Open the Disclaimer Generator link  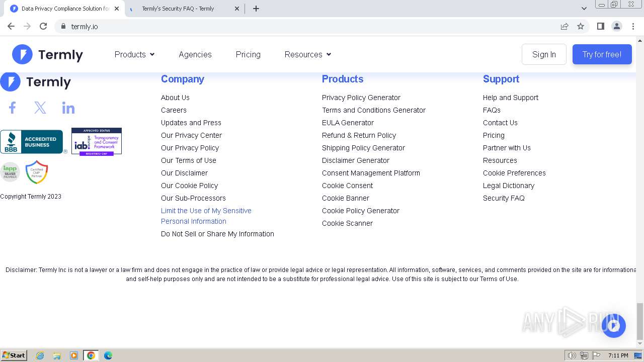click(x=356, y=160)
